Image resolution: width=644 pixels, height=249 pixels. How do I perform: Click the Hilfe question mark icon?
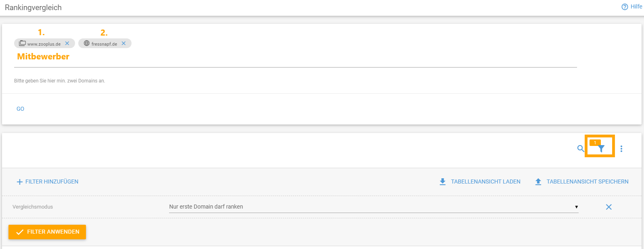pos(625,7)
